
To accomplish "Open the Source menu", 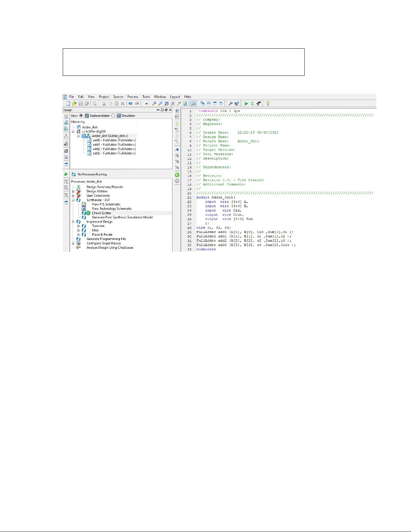I will [x=118, y=97].
